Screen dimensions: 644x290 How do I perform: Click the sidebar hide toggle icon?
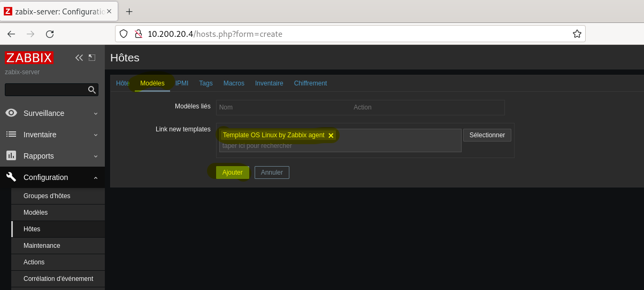[x=92, y=58]
